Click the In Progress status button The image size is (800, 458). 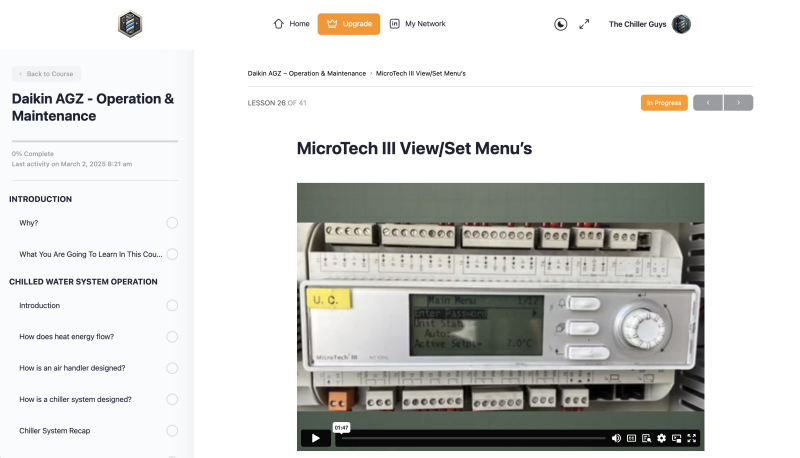point(664,103)
